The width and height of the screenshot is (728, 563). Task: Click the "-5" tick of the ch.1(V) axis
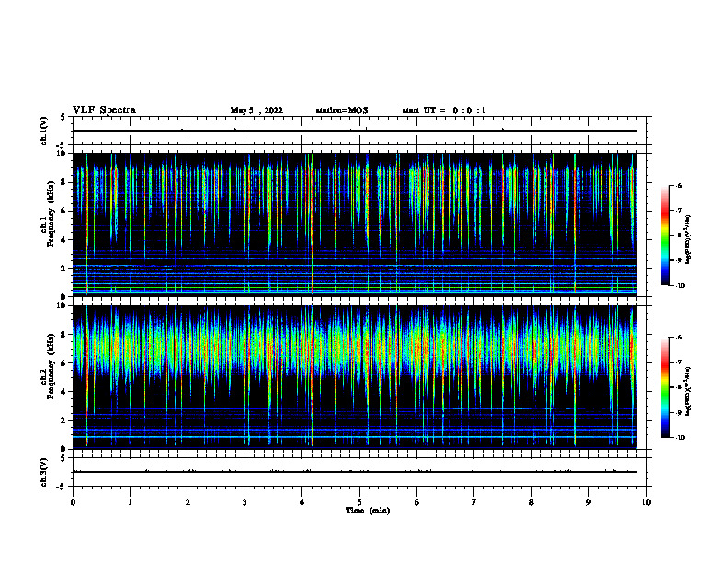click(62, 145)
